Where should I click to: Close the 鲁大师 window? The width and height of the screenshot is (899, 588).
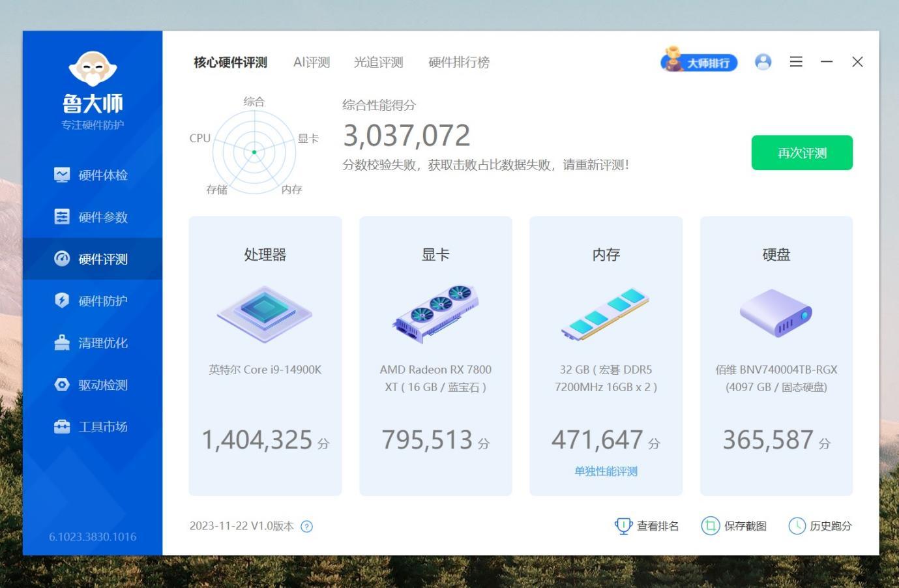857,62
